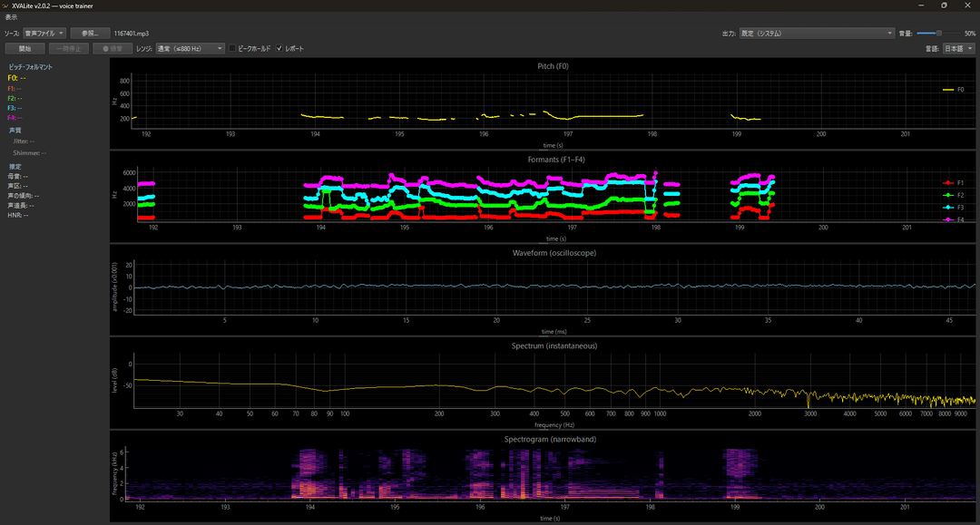Click the F1 legend marker in Formants plot
The width and height of the screenshot is (980, 525).
[x=948, y=183]
